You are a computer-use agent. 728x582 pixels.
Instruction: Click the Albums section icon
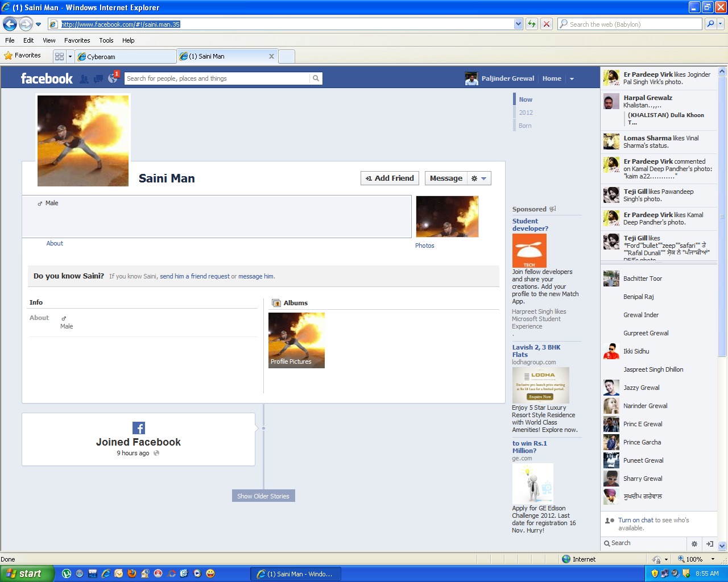276,303
